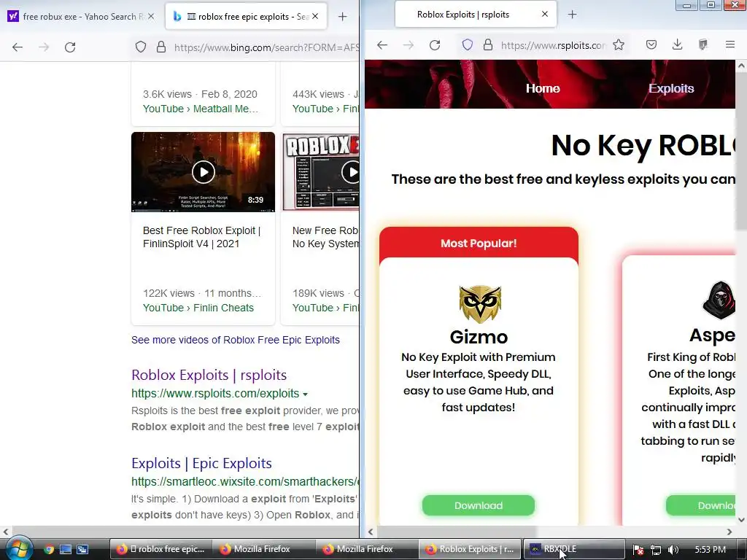Switch to the Roblox Exploits taskbar button
This screenshot has height=560, width=747.
[471, 549]
